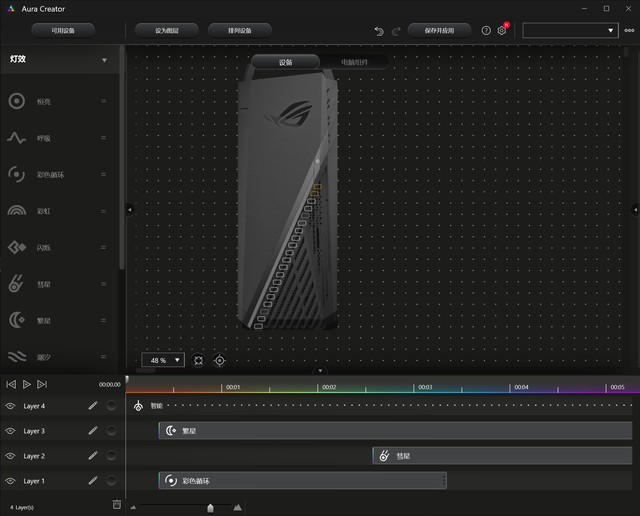This screenshot has width=640, height=516.
Task: Click the undo arrow in top toolbar
Action: (379, 31)
